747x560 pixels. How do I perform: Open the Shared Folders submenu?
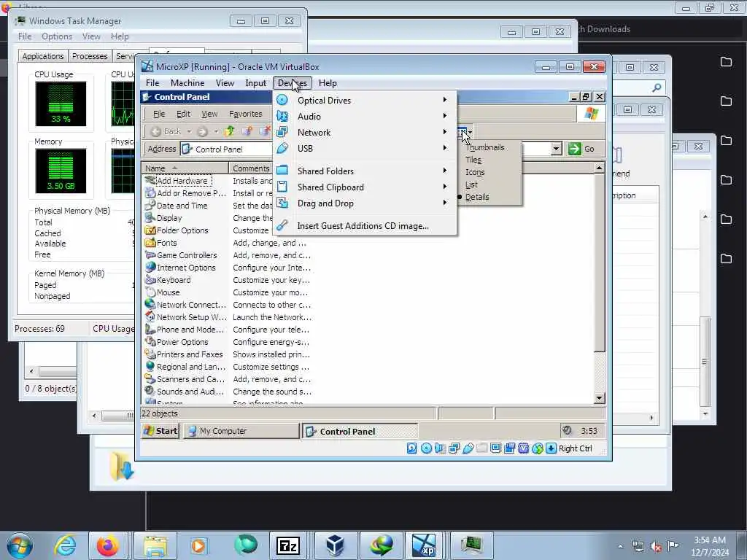click(365, 171)
